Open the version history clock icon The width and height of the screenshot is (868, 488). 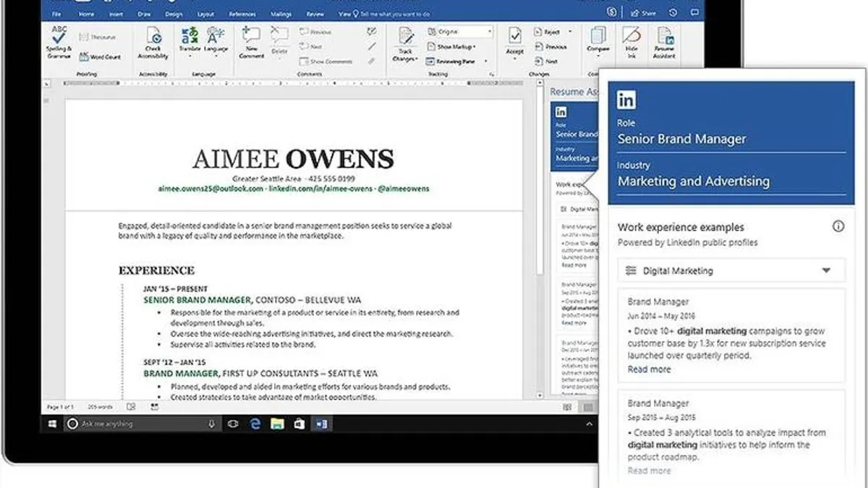click(x=673, y=13)
